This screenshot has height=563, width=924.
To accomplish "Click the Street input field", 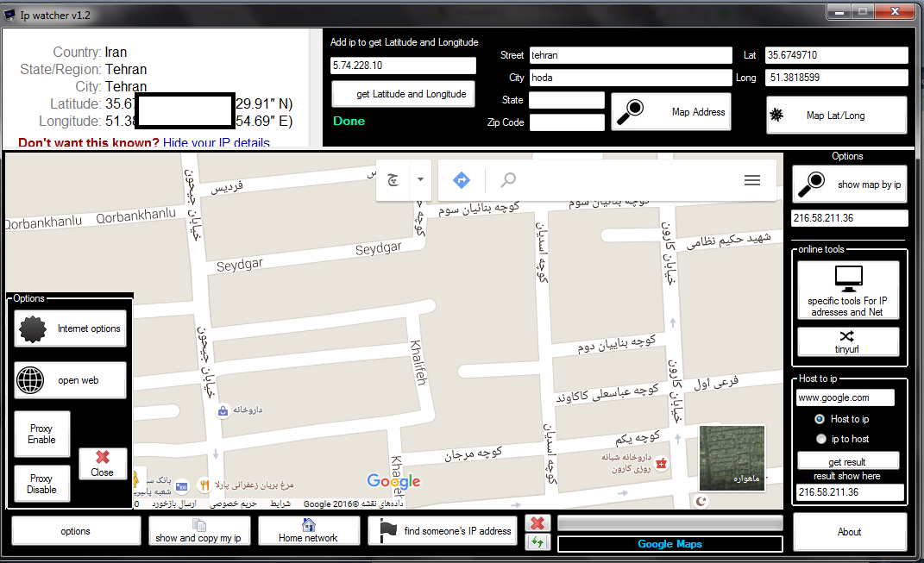I will click(631, 55).
